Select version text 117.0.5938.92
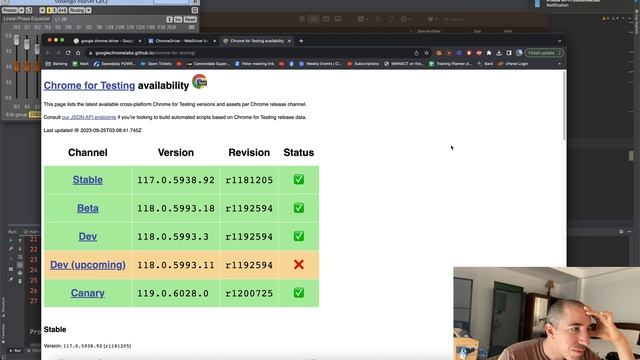This screenshot has width=640, height=360. [176, 180]
